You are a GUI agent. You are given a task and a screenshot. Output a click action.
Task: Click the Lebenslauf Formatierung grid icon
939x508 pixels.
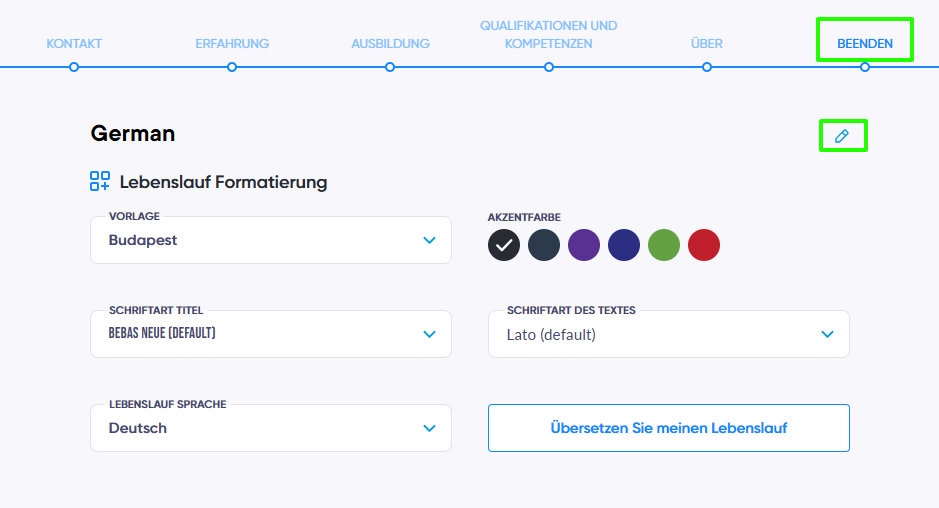click(100, 181)
